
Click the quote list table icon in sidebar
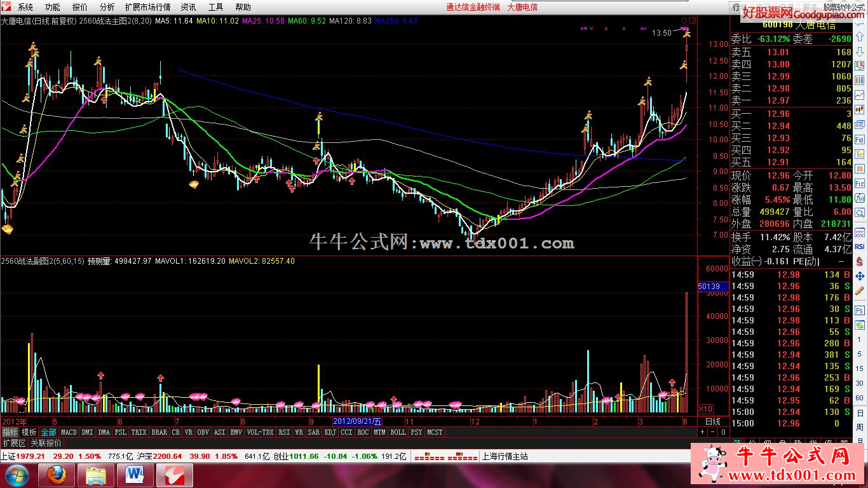(x=860, y=81)
